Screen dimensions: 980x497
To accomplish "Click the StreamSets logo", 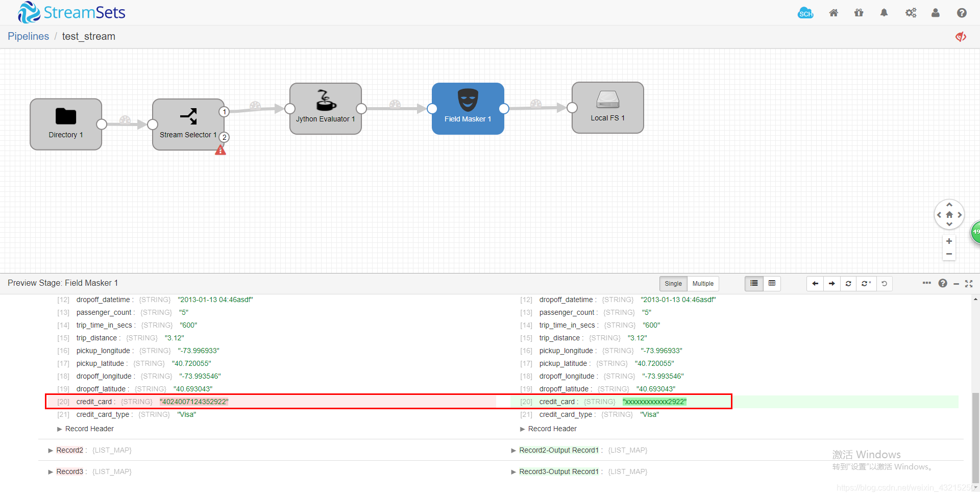I will (x=71, y=12).
